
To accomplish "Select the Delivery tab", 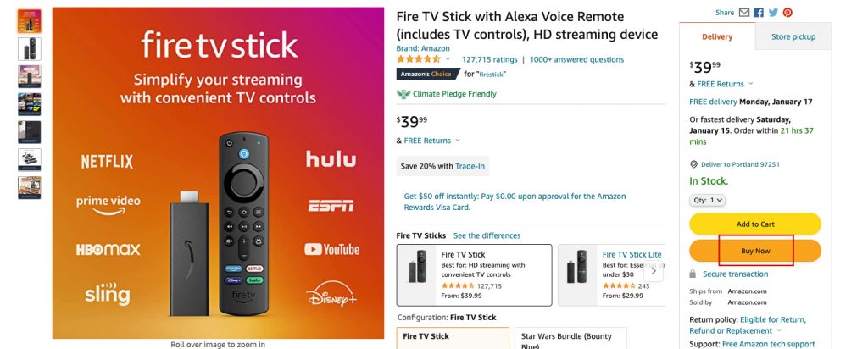I will click(x=717, y=37).
